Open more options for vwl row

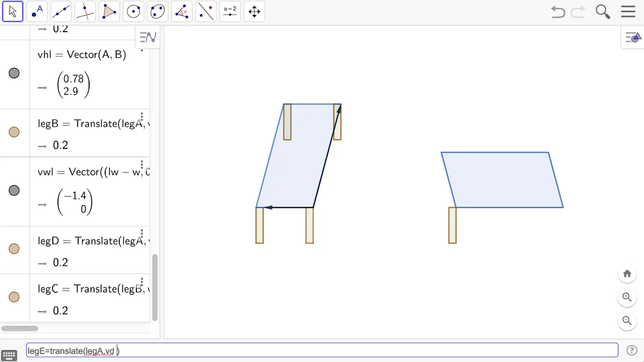coord(142,165)
